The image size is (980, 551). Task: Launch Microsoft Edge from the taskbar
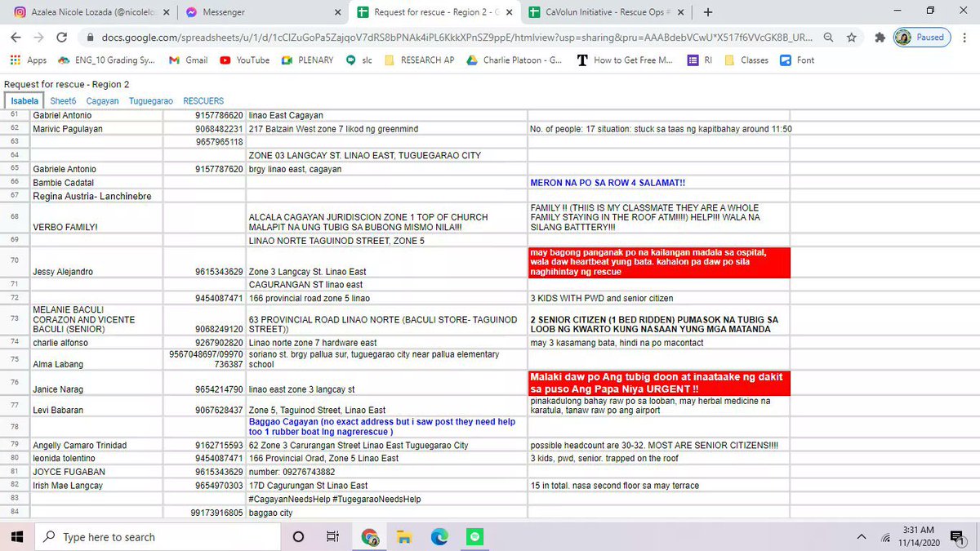pyautogui.click(x=440, y=536)
